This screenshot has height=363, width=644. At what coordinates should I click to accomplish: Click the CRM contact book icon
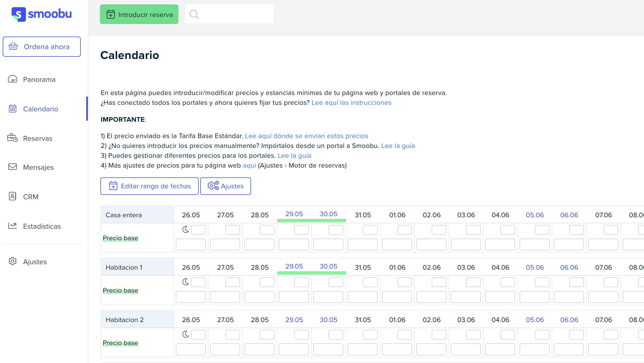pyautogui.click(x=13, y=196)
